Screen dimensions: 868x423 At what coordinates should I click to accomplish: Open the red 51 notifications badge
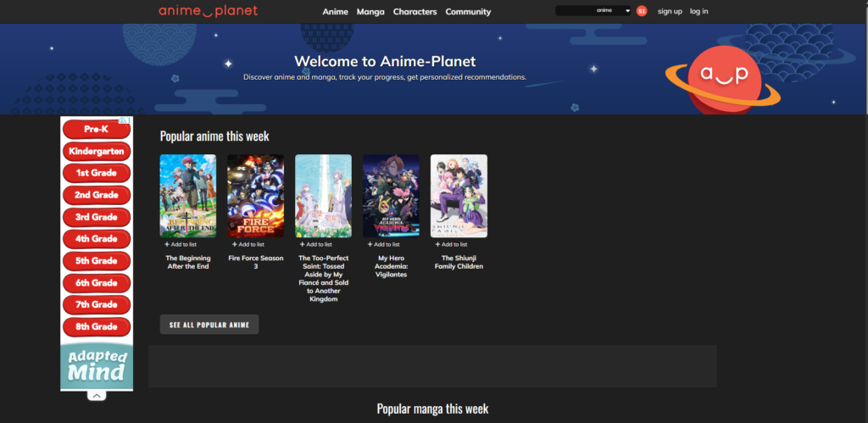642,11
